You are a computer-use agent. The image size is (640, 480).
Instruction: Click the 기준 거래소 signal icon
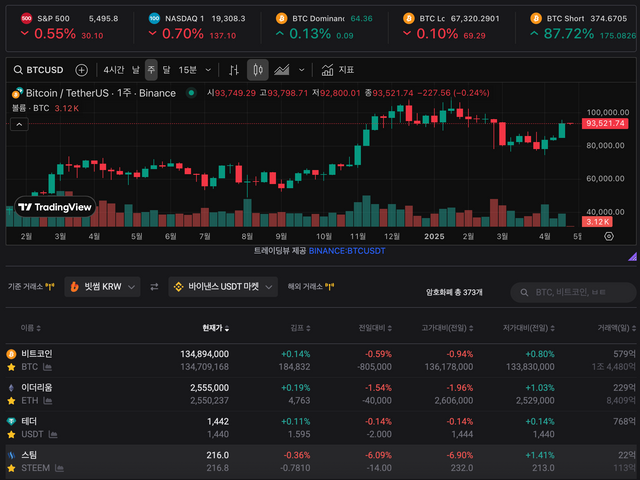50,287
